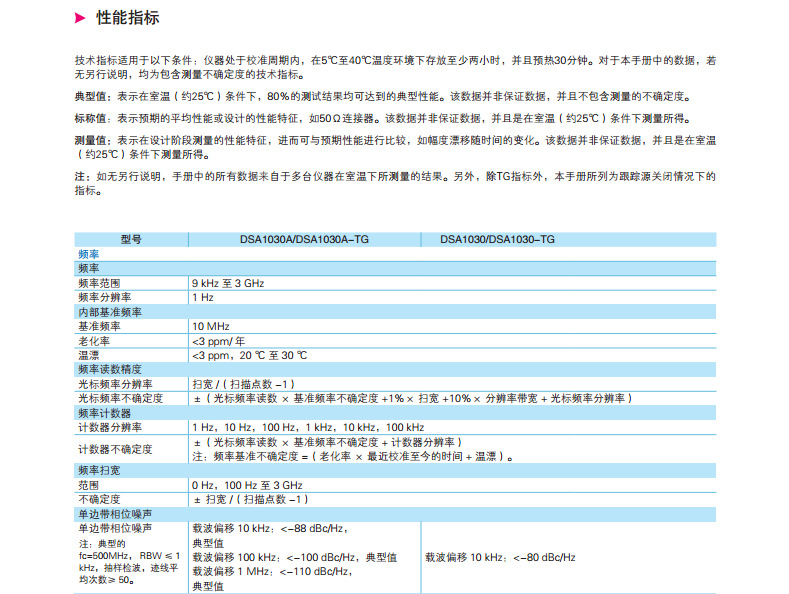Click the 典型值 definition paragraph

click(384, 96)
